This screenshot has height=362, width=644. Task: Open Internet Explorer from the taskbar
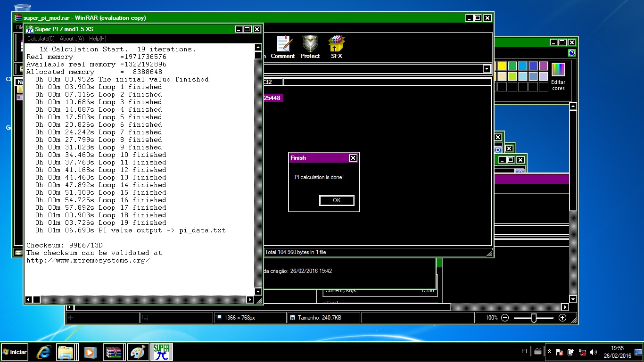[x=45, y=352]
